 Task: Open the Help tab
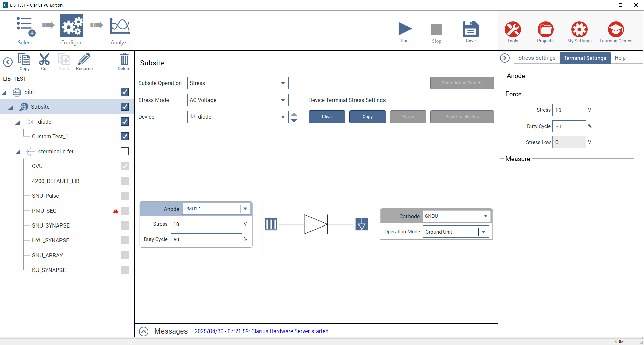[620, 58]
